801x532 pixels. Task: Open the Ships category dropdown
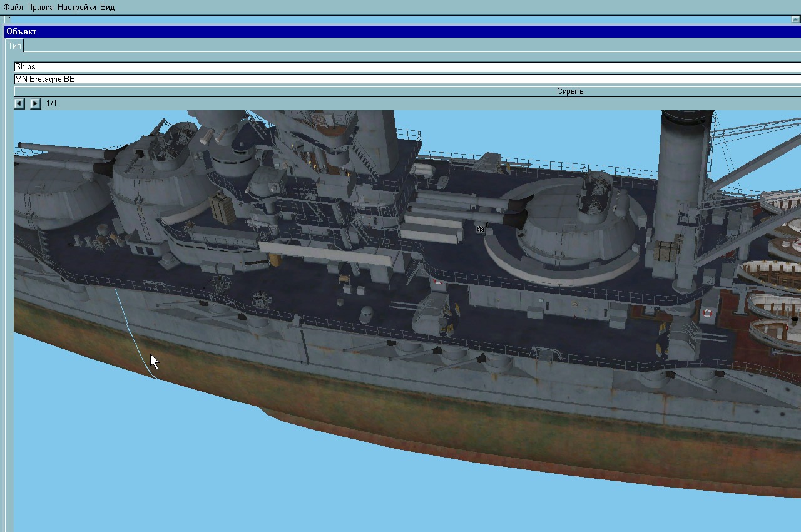point(407,67)
